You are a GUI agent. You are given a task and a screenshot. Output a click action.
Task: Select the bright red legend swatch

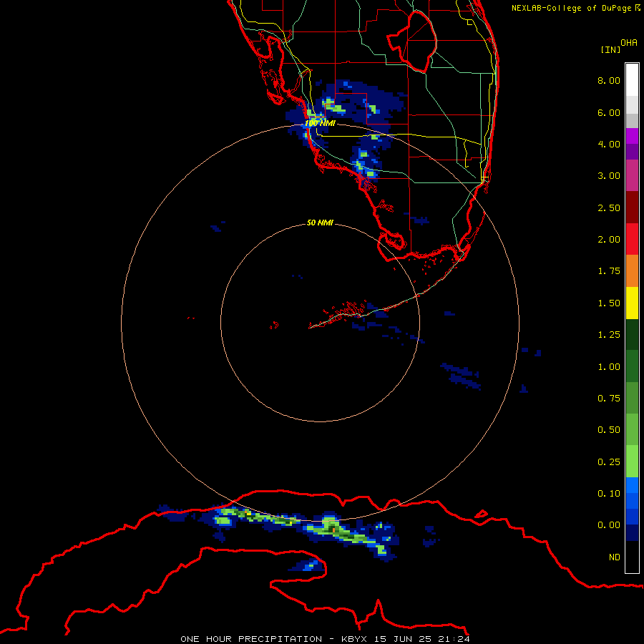(x=632, y=239)
